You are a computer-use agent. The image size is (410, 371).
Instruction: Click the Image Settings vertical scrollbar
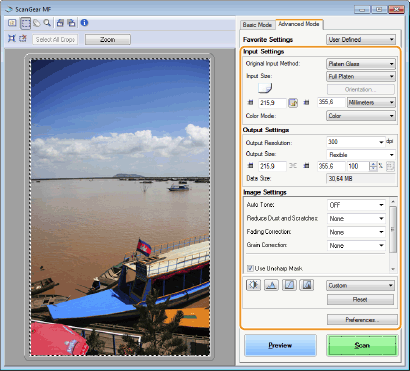(393, 235)
